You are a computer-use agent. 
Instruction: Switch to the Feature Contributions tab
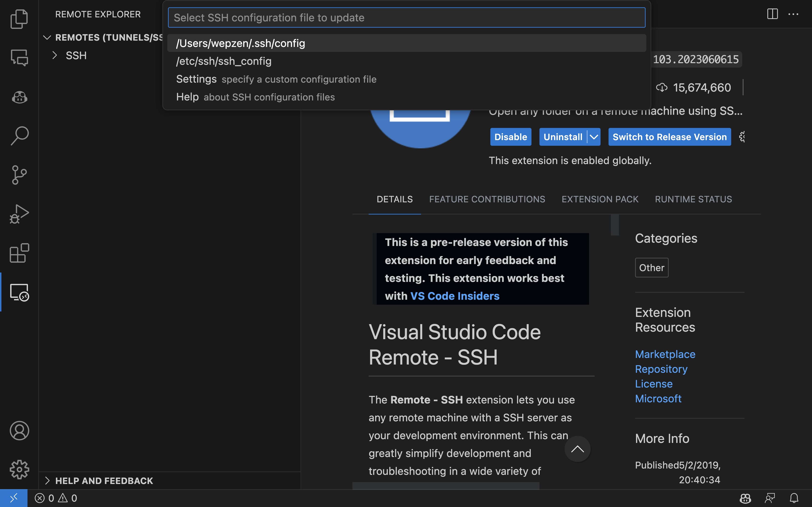click(x=487, y=199)
